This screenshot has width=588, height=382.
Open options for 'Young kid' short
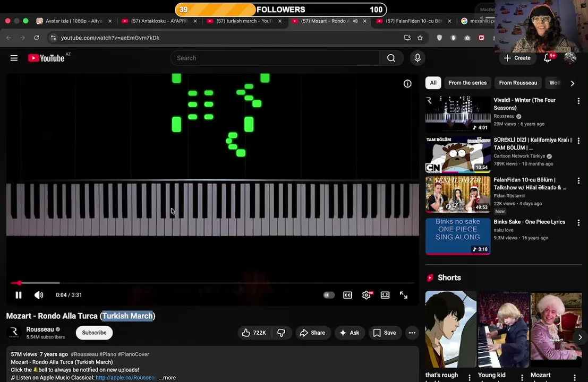point(522,378)
